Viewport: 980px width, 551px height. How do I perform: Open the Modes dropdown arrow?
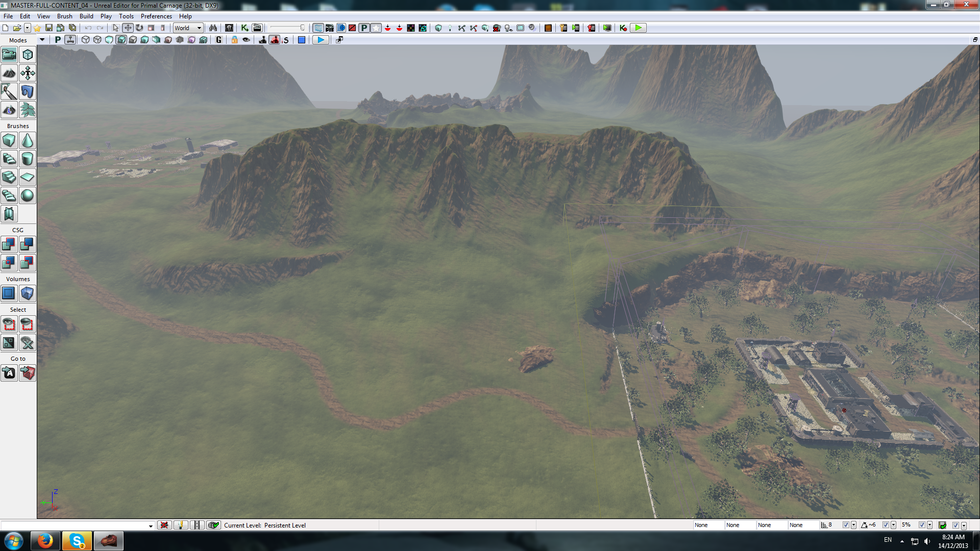point(42,40)
